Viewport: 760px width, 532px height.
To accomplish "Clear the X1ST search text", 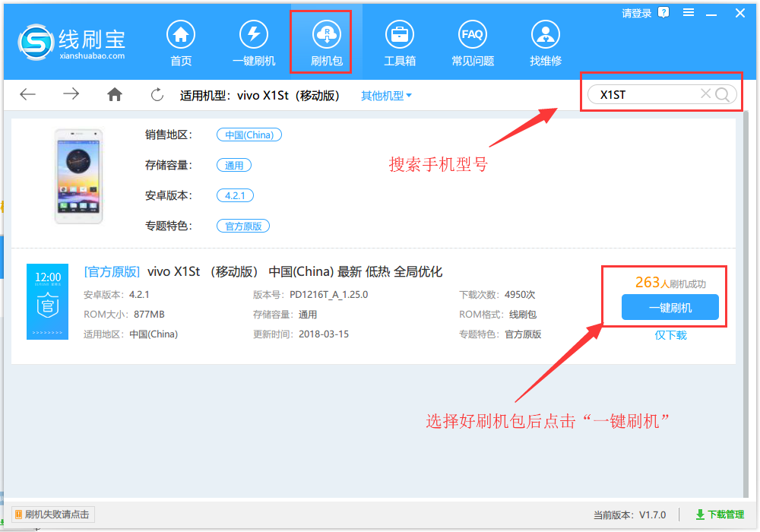I will [x=705, y=94].
